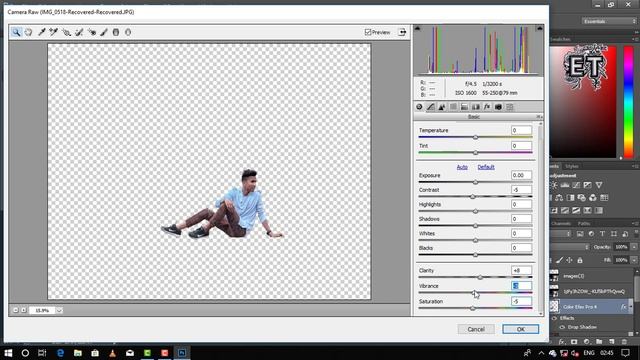640x360 pixels.
Task: Open the HSL / Grayscale panel tab
Action: click(x=453, y=107)
